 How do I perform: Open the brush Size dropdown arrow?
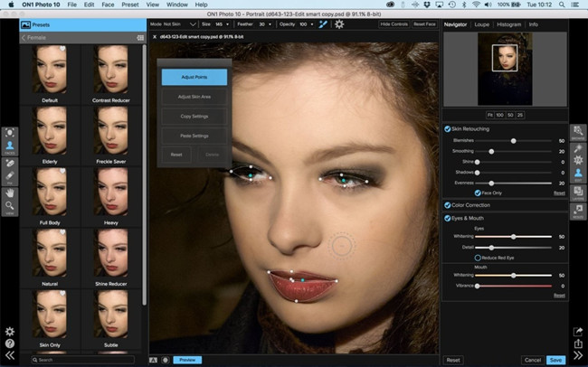coord(226,24)
